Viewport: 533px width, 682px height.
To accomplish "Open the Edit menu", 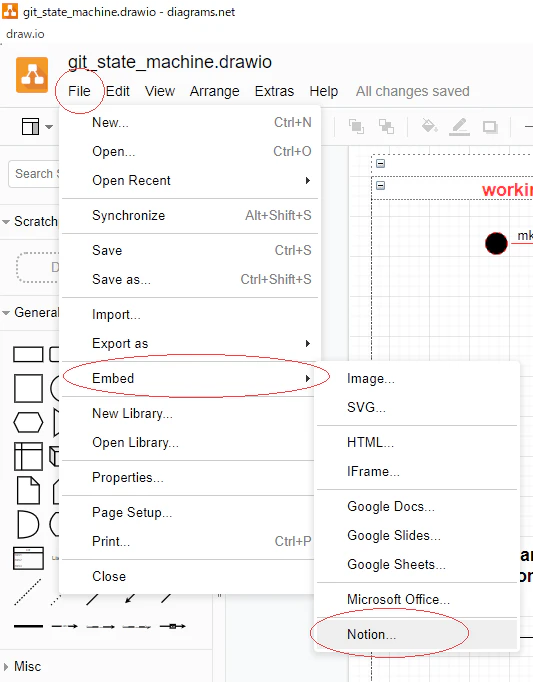I will 117,91.
